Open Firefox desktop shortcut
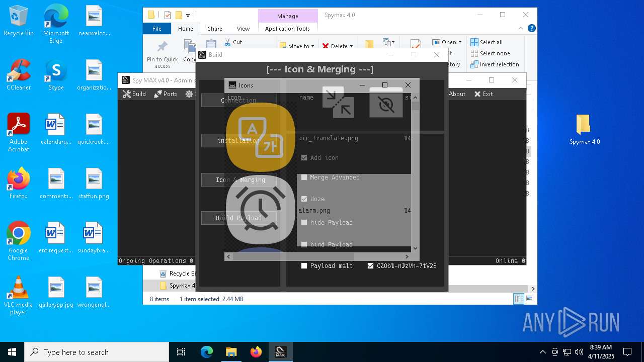The height and width of the screenshot is (362, 644). click(x=19, y=184)
